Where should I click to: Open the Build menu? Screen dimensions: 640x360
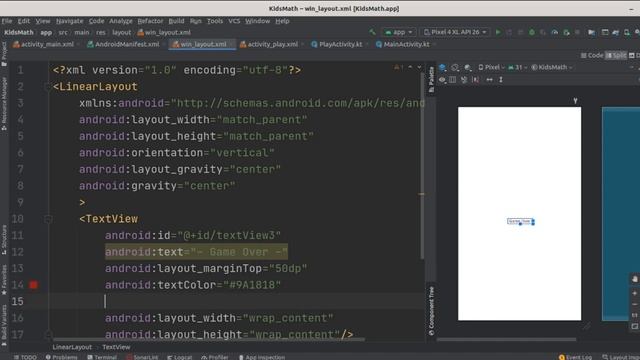pyautogui.click(x=176, y=21)
